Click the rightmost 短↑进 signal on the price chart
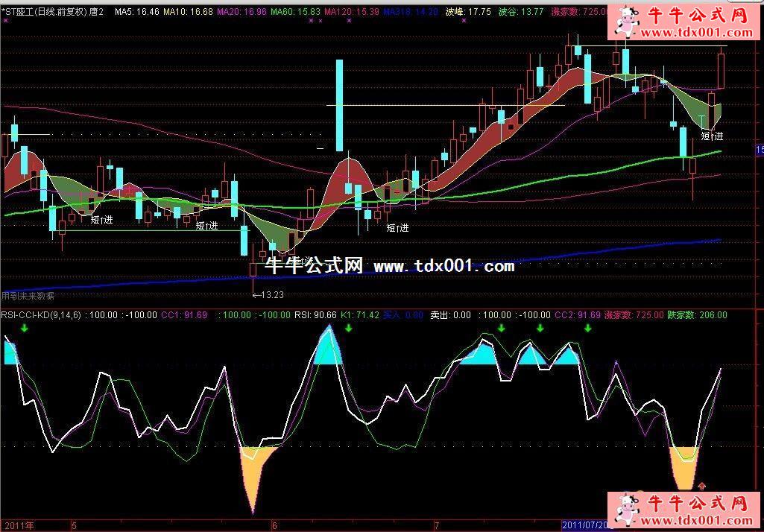764x532 pixels. [x=712, y=136]
